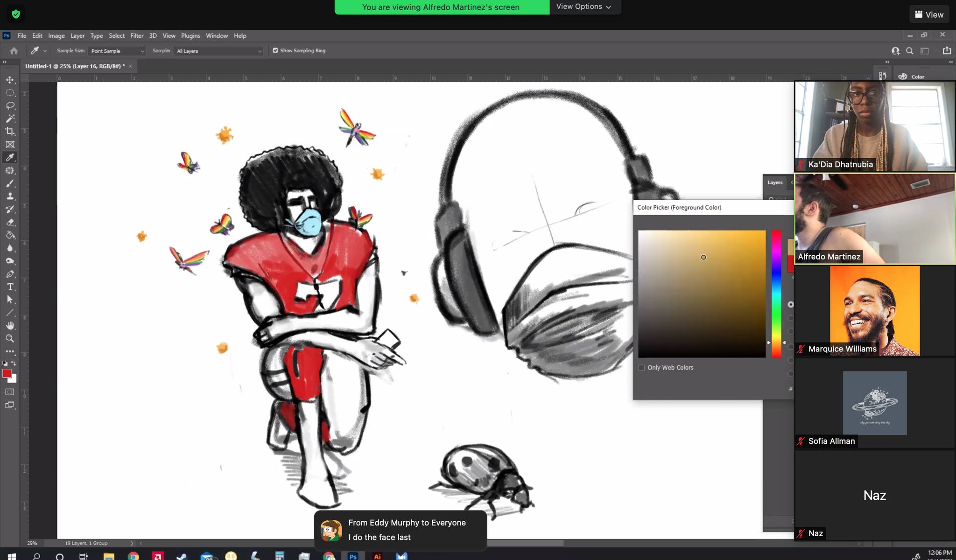Select Ka'Dia Dhatnubia video thumbnail
Image resolution: width=956 pixels, height=560 pixels.
click(x=875, y=126)
